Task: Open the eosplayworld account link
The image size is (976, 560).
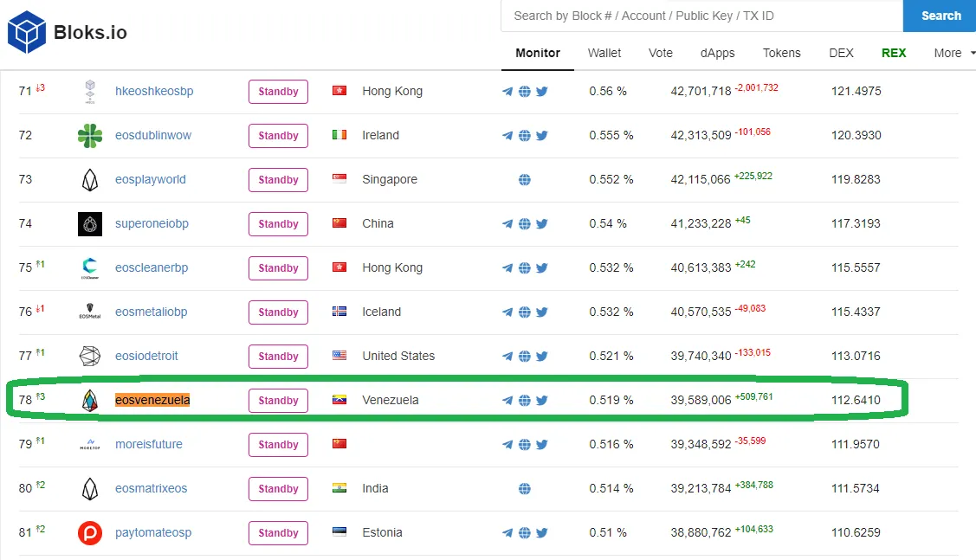Action: coord(151,180)
